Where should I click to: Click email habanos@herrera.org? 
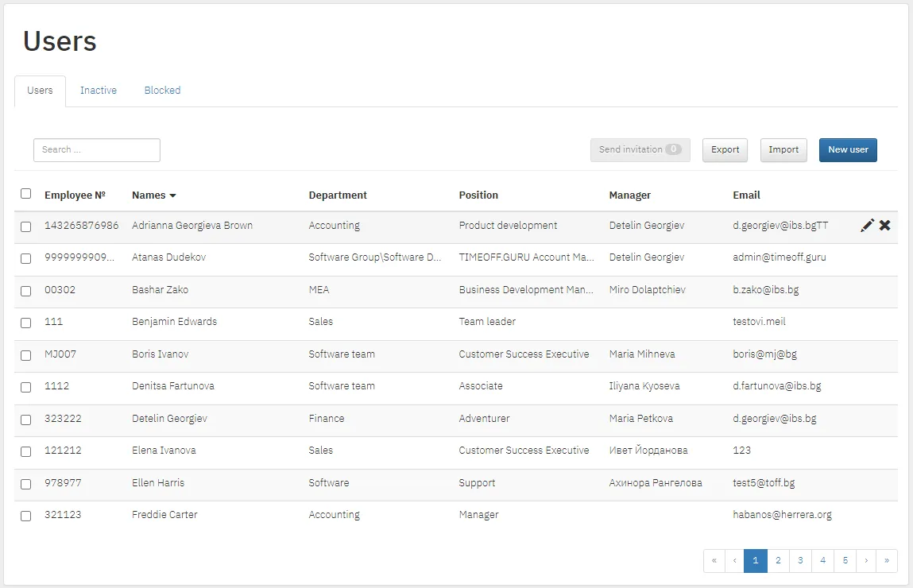coord(783,515)
